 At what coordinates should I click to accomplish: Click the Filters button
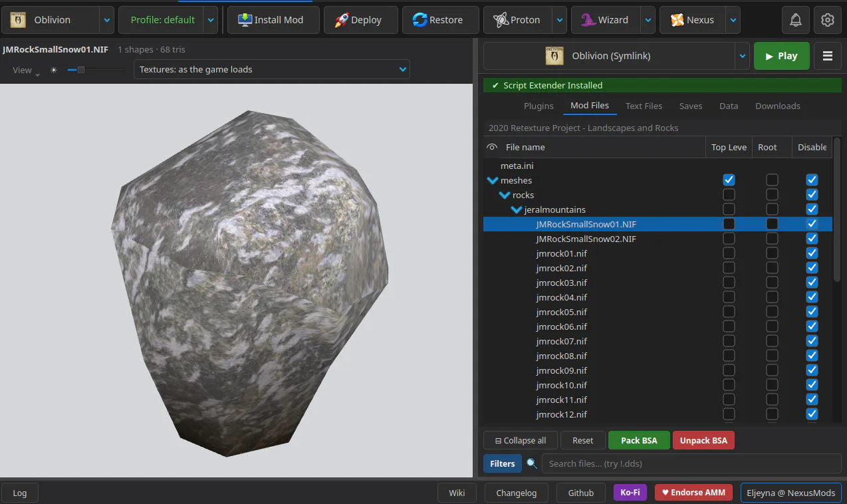coord(503,463)
